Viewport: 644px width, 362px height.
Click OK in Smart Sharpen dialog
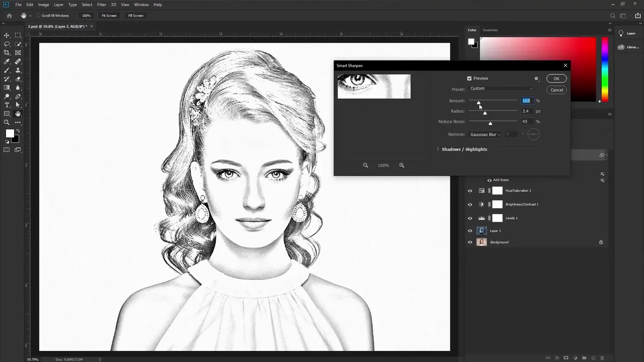pos(556,78)
